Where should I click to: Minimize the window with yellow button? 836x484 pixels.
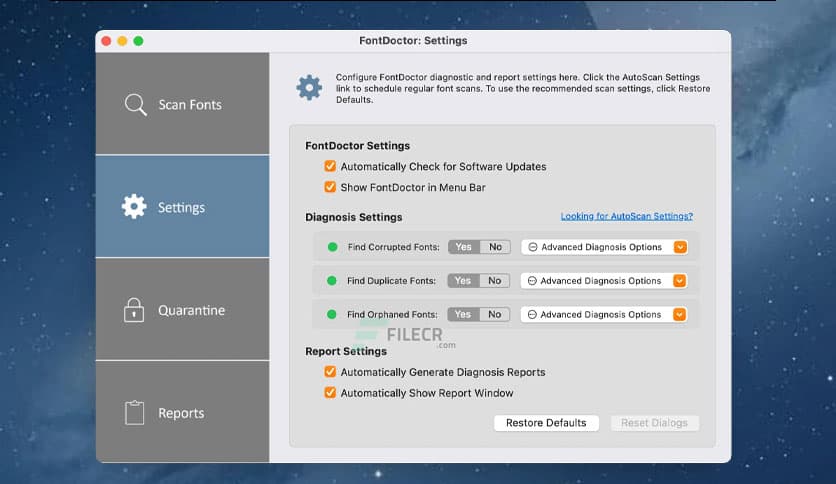(x=122, y=41)
